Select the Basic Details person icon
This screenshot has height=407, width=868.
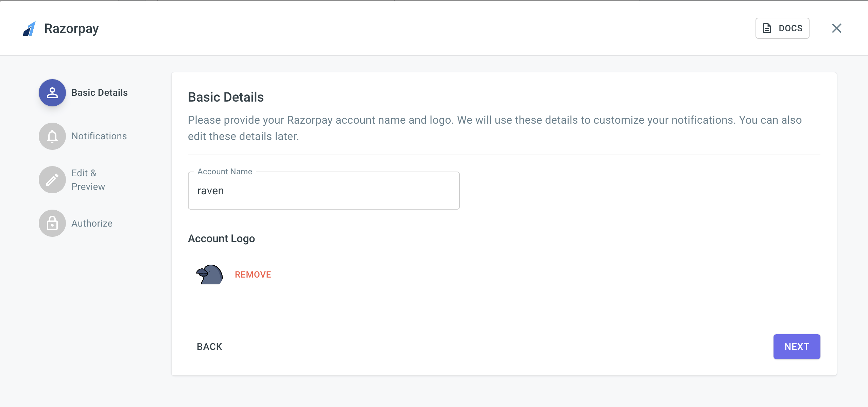(x=52, y=92)
